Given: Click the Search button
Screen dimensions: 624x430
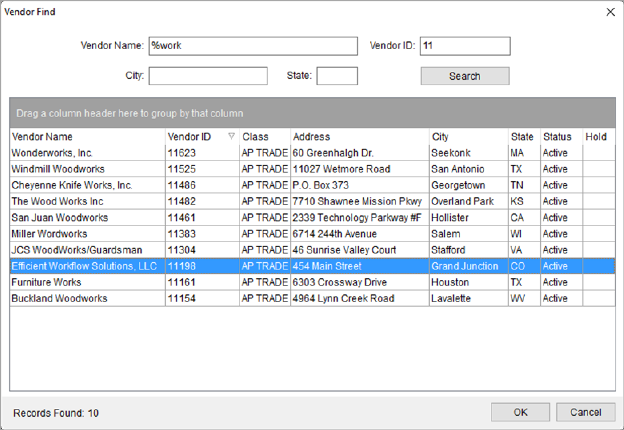Looking at the screenshot, I should (464, 76).
